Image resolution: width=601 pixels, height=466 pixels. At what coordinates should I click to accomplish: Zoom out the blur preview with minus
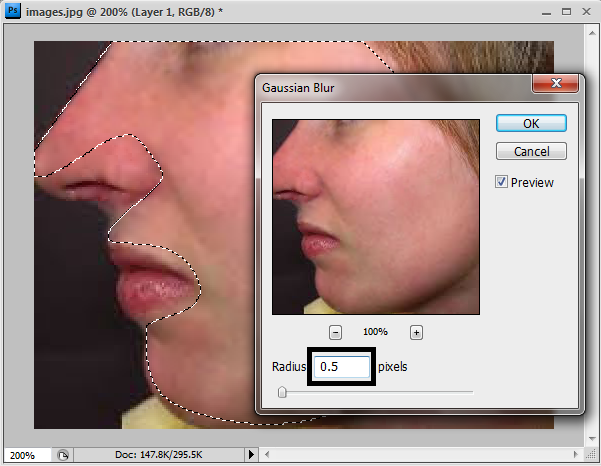(335, 332)
